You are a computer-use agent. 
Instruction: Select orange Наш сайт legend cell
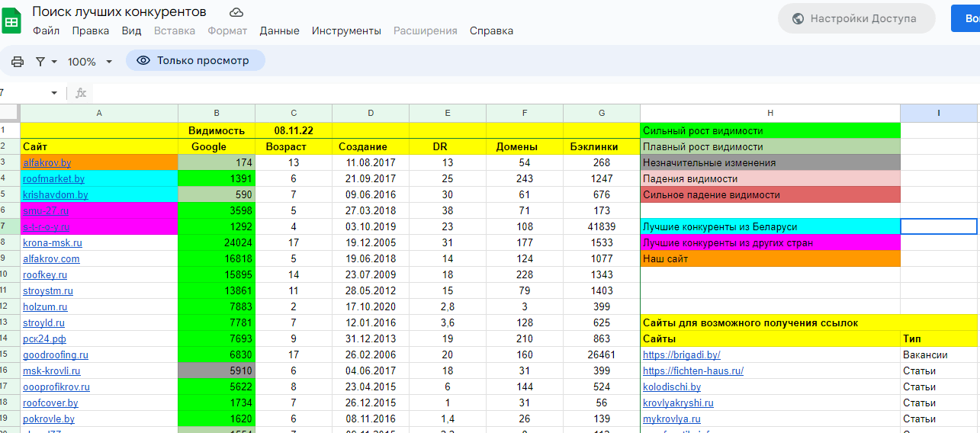[x=770, y=258]
